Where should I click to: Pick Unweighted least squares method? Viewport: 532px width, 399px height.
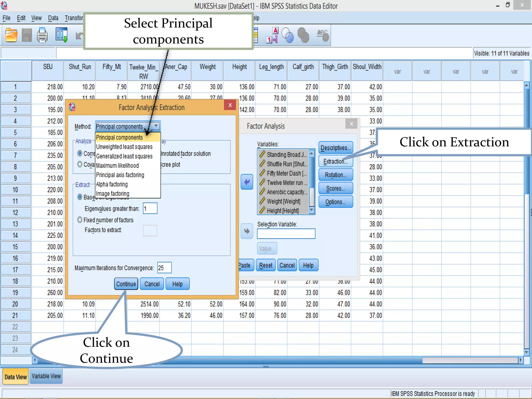(x=128, y=147)
